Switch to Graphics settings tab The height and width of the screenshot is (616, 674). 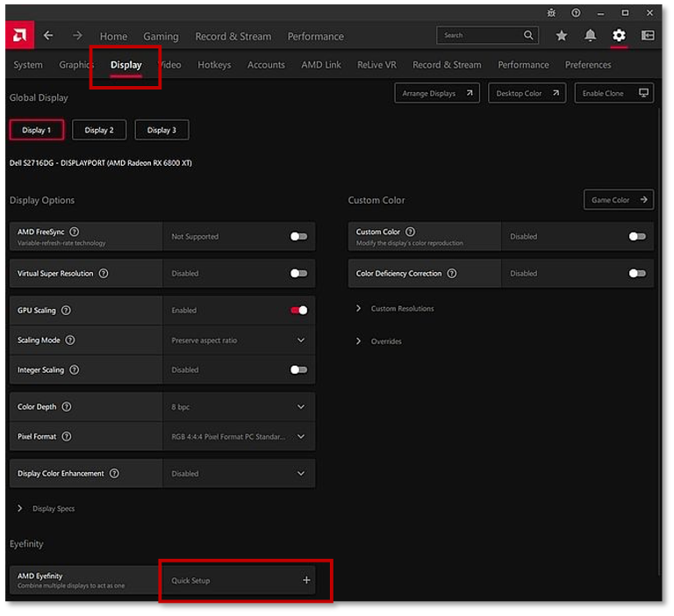(x=75, y=65)
